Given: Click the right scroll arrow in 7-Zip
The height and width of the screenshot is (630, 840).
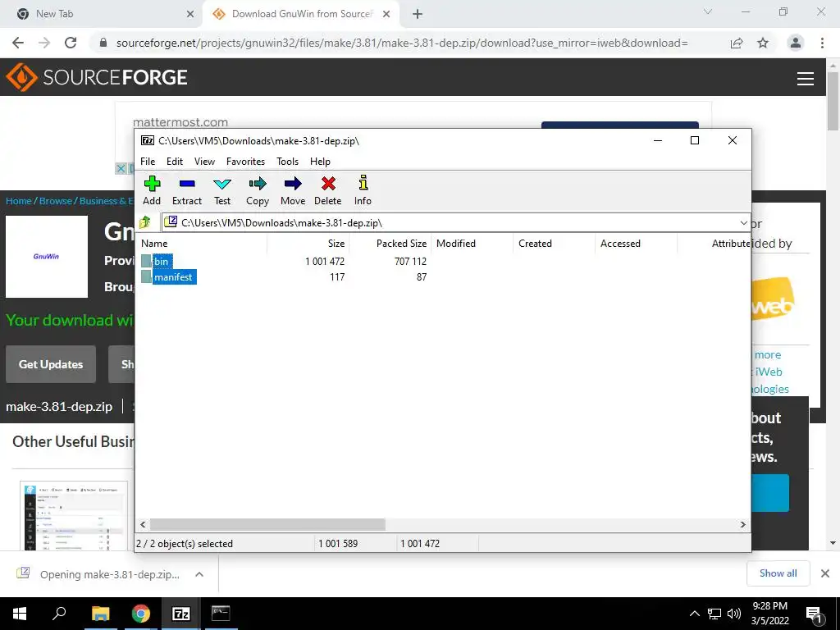Looking at the screenshot, I should (743, 524).
